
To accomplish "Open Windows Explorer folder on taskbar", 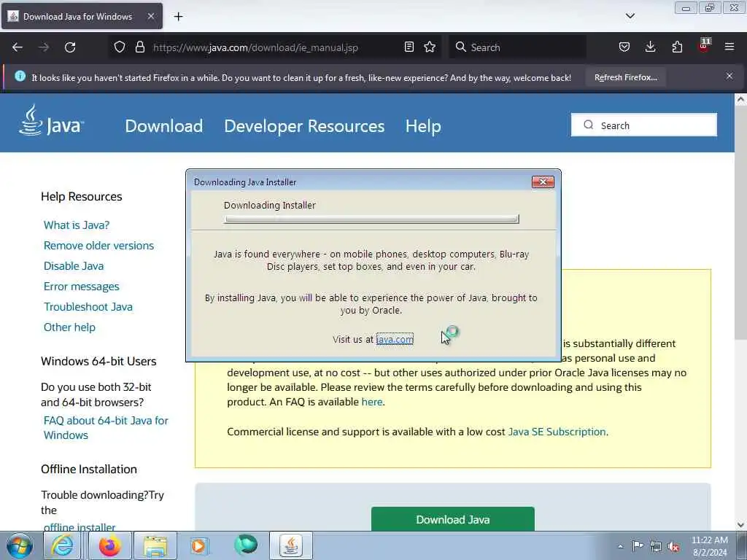I will point(156,545).
